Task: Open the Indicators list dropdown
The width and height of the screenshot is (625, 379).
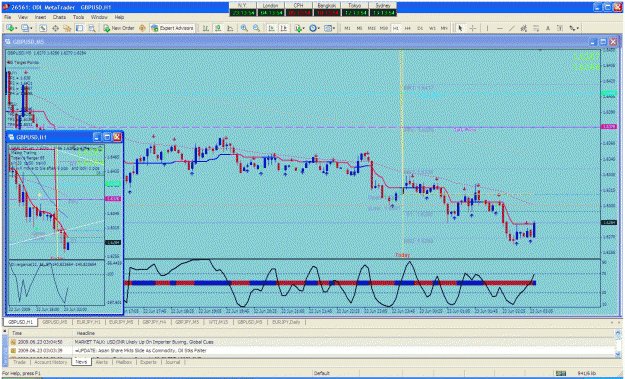Action: [299, 28]
